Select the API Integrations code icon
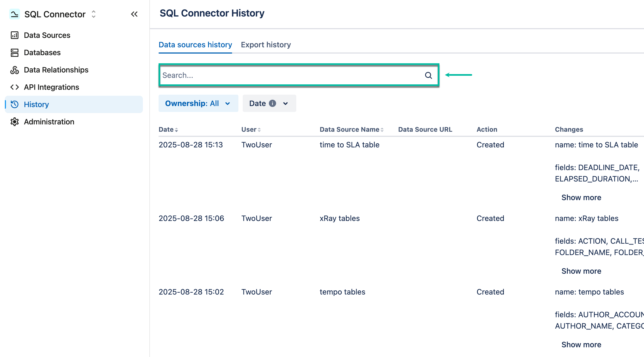This screenshot has width=644, height=357. [x=15, y=87]
